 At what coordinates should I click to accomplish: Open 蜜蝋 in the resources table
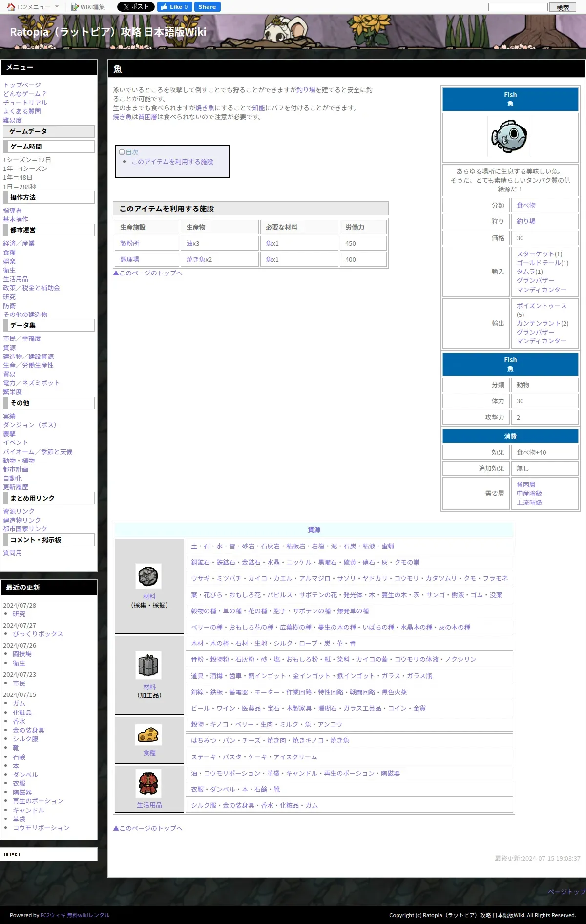coord(388,546)
